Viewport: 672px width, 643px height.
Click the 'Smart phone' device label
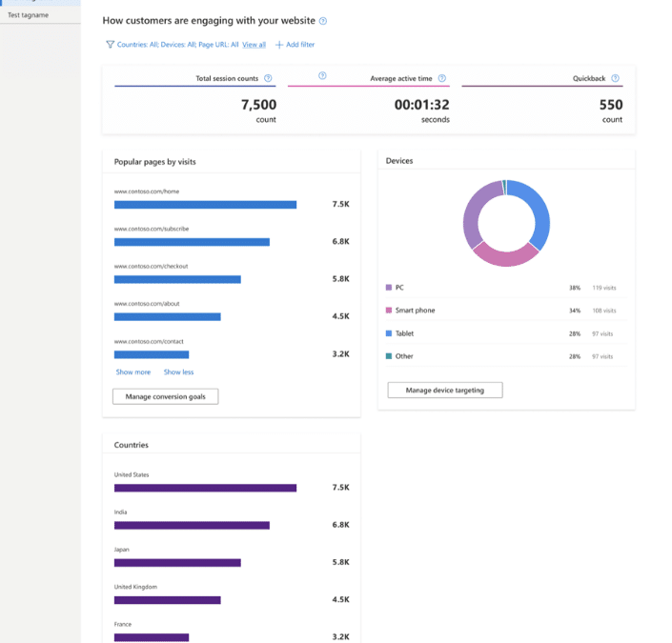coord(415,311)
